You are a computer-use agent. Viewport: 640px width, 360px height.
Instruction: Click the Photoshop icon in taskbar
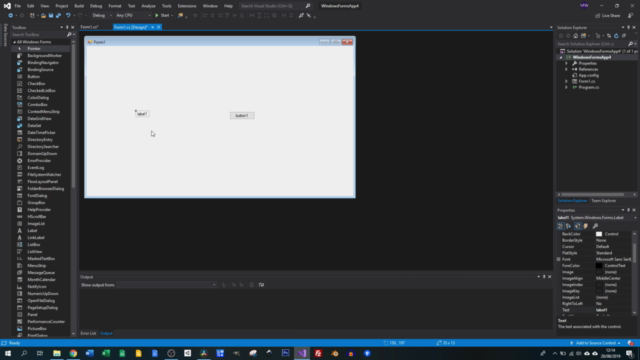285,353
